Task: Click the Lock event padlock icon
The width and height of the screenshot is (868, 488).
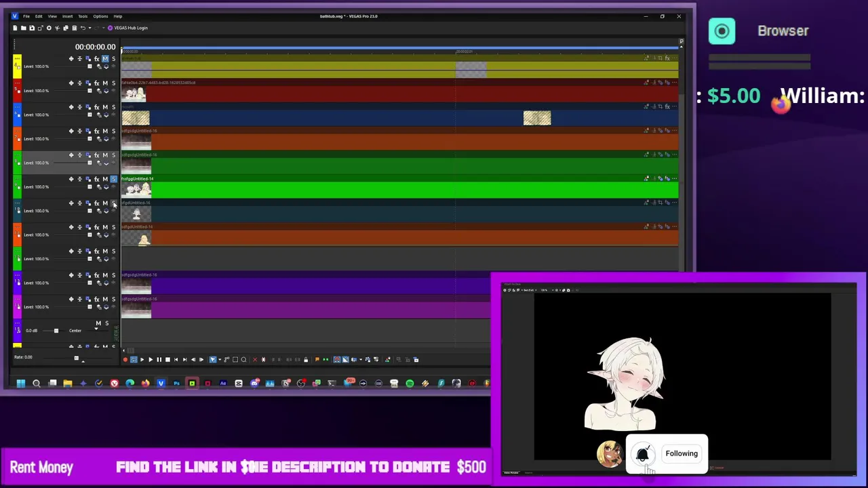Action: tap(306, 360)
